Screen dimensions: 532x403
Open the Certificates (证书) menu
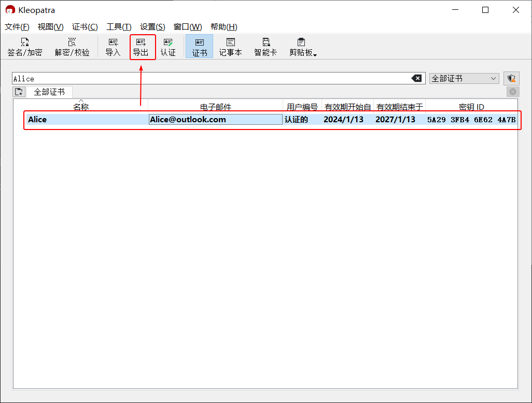pyautogui.click(x=85, y=27)
